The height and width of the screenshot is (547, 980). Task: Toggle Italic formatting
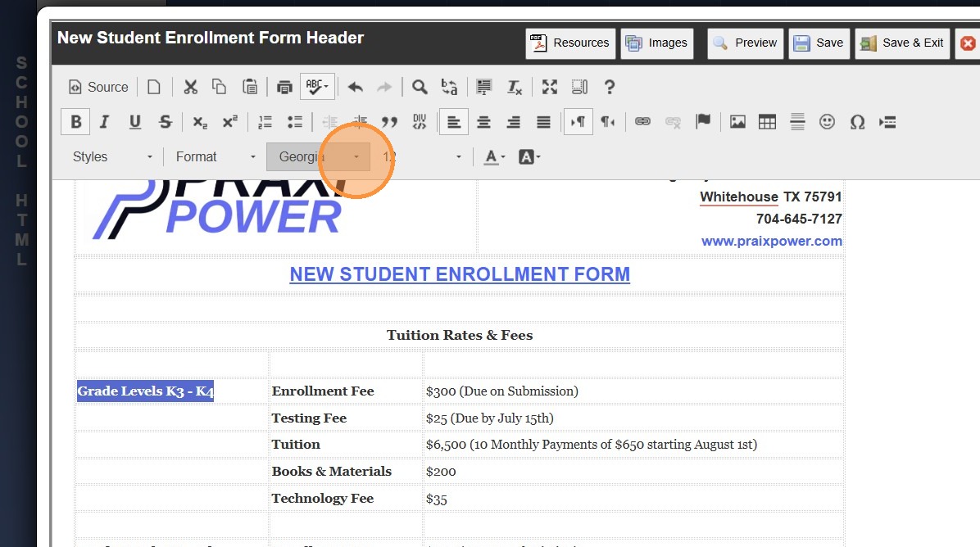tap(104, 122)
